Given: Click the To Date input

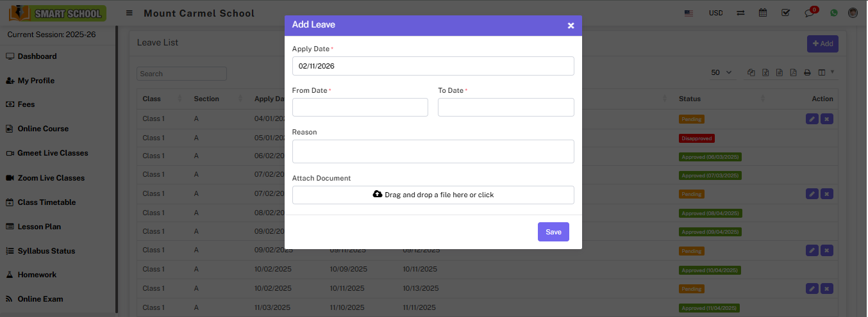Looking at the screenshot, I should point(505,108).
